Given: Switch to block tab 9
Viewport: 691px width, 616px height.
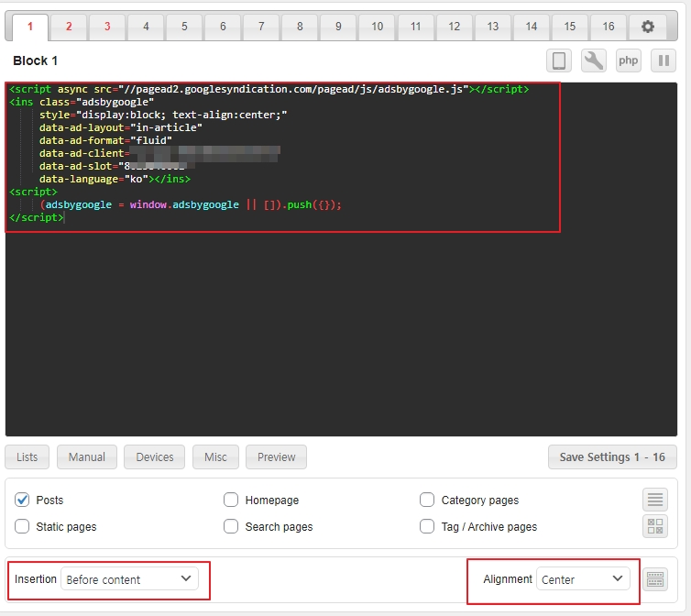Looking at the screenshot, I should point(338,27).
